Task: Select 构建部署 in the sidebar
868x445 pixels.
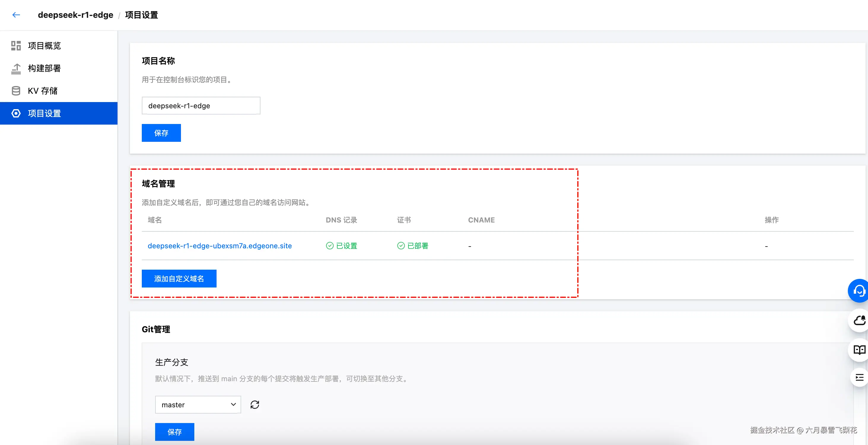Action: pos(44,69)
